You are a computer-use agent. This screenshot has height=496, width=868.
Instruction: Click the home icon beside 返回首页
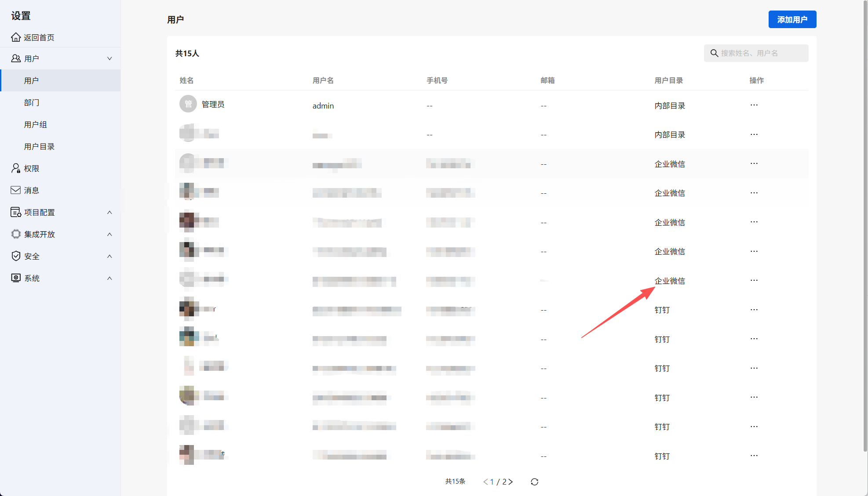pyautogui.click(x=16, y=37)
